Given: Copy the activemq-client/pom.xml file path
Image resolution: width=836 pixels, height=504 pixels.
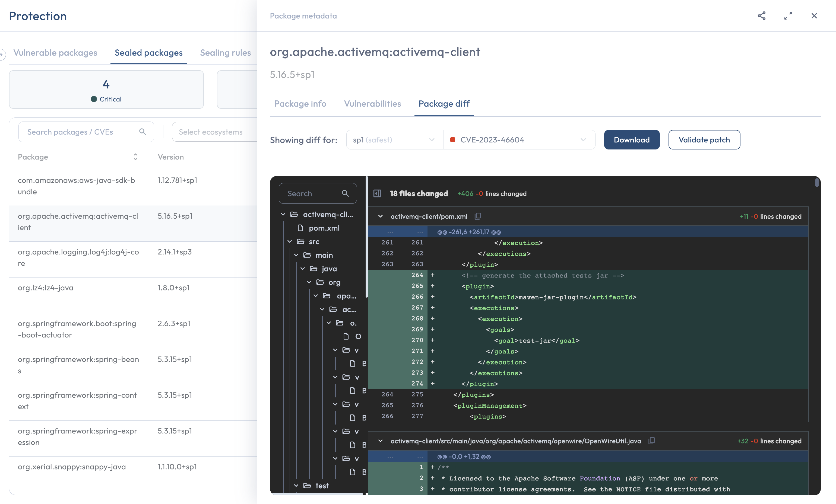Looking at the screenshot, I should point(478,216).
